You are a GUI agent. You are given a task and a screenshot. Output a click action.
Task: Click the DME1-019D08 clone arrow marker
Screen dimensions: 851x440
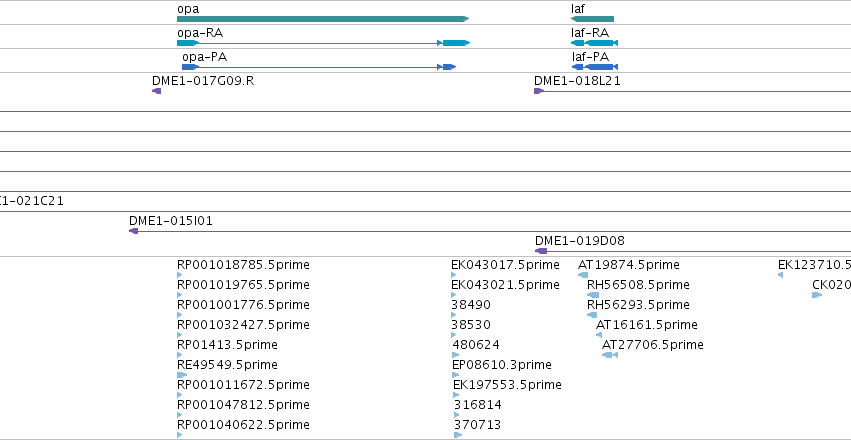(541, 251)
